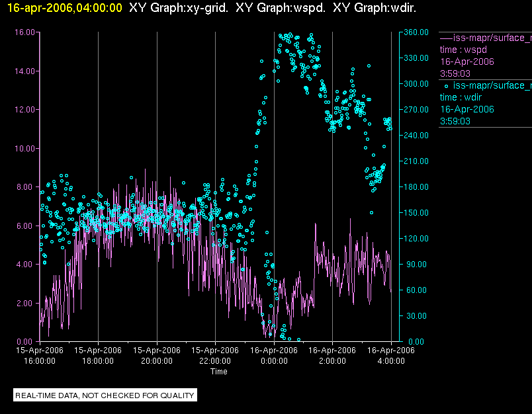Click the cyan 3:59:03 legend timestamp
Viewport: 532px width, 414px height.
click(x=455, y=122)
